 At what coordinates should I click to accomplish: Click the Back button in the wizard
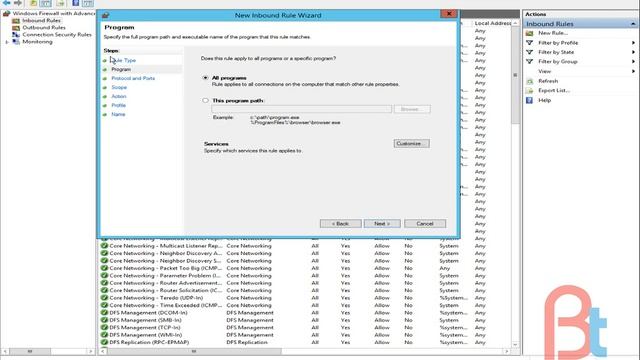(x=340, y=224)
